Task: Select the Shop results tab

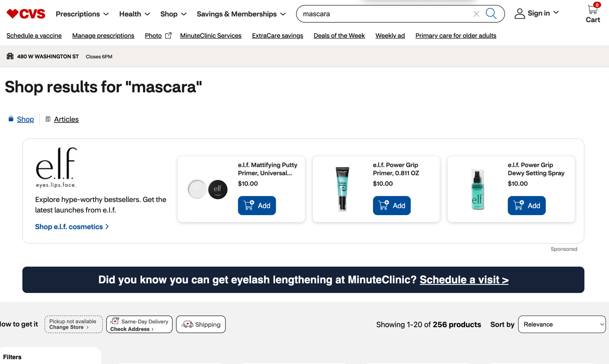Action: (25, 119)
